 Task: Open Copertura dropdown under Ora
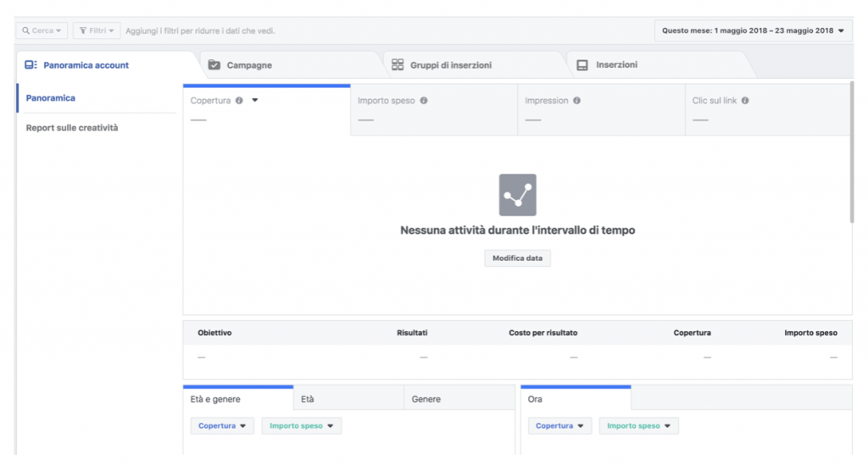559,425
